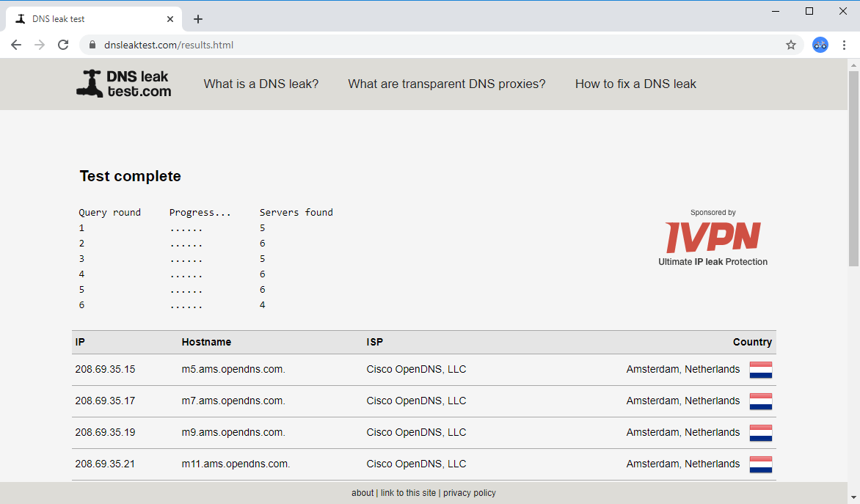The height and width of the screenshot is (504, 860).
Task: Minimize the browser window
Action: click(x=776, y=11)
